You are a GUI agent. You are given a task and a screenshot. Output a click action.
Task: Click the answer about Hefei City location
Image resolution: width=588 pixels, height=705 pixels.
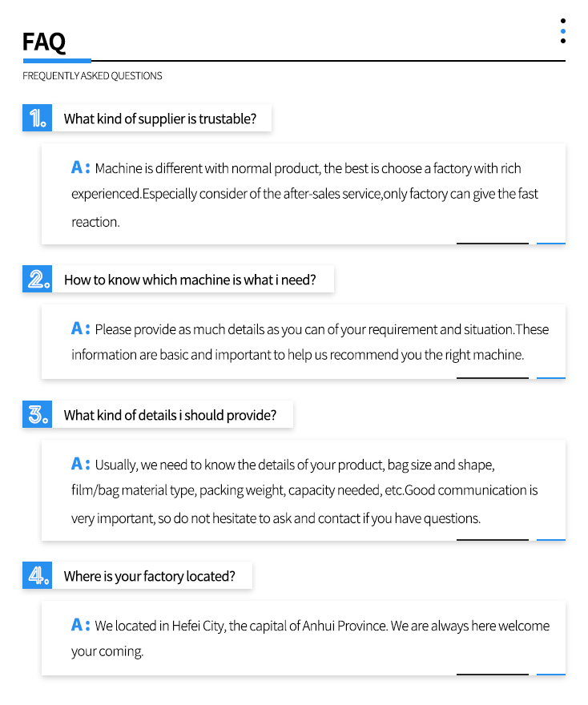(x=310, y=638)
